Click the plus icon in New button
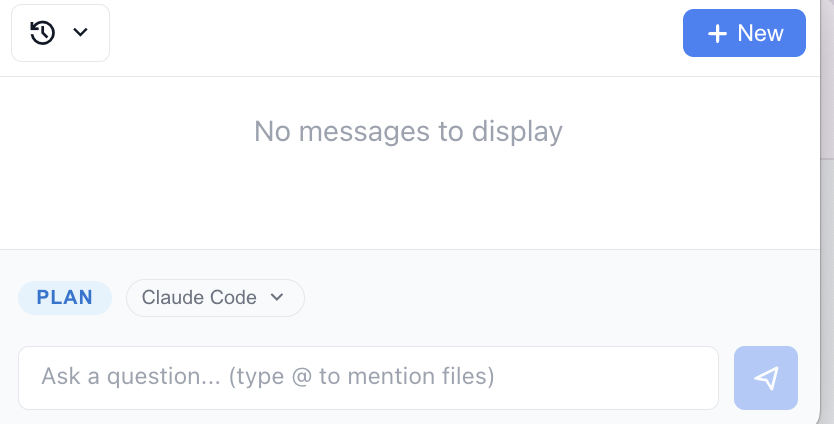 [716, 33]
